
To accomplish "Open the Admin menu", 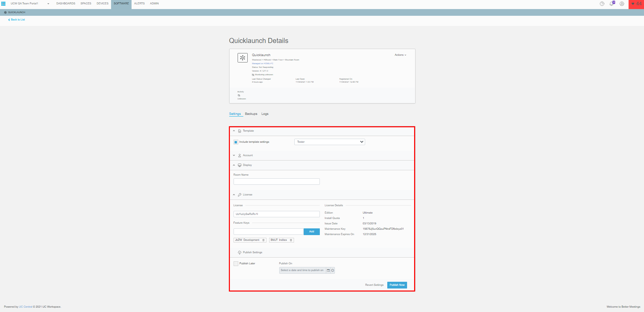I will click(154, 4).
